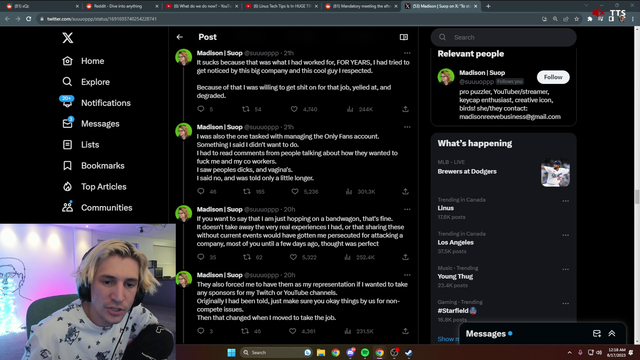Screen dimensions: 640x360
Task: Open the Los Angeles trending topic
Action: 456,242
